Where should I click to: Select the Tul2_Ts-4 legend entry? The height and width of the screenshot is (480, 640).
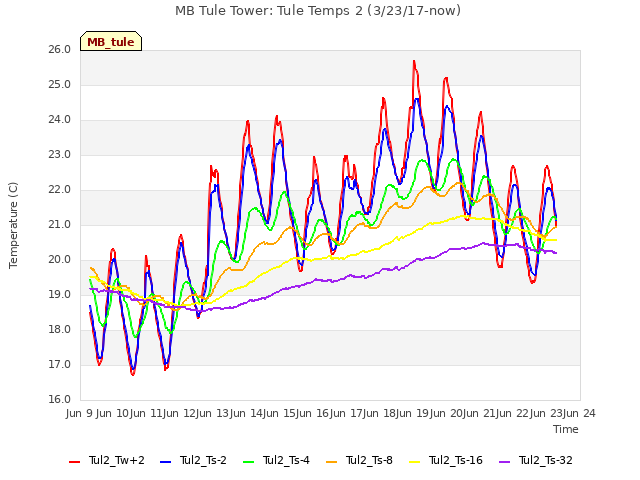coord(276,460)
